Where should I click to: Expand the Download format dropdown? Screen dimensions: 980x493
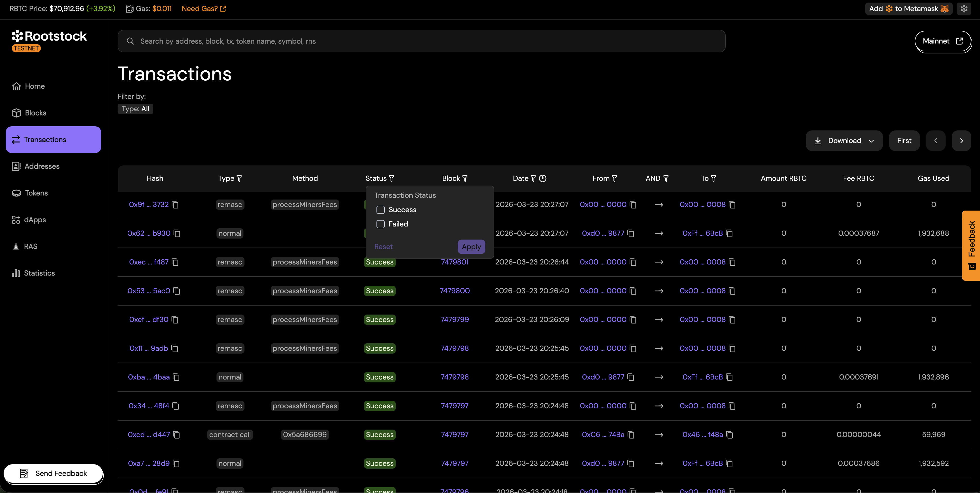(x=872, y=140)
